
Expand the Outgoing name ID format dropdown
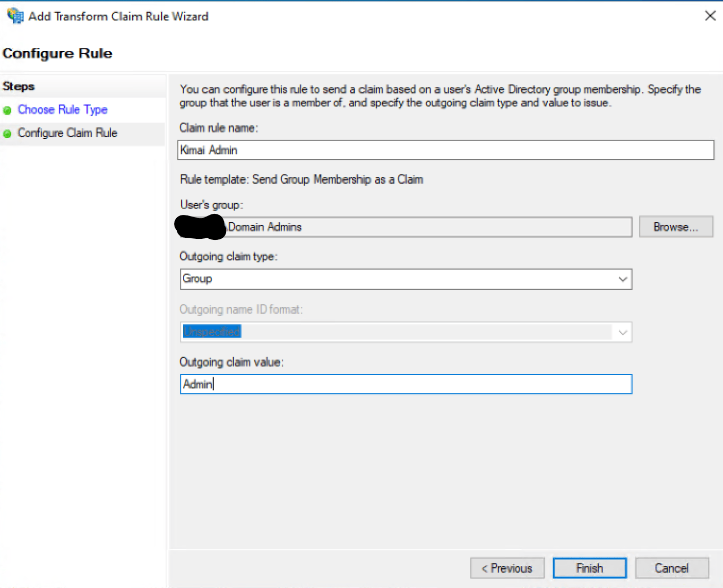click(622, 332)
